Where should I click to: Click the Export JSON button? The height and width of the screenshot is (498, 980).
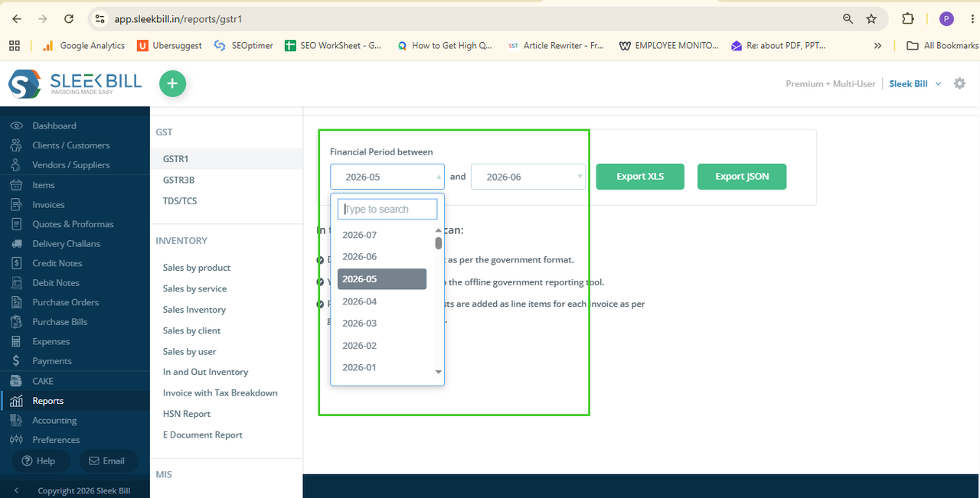[x=742, y=177]
